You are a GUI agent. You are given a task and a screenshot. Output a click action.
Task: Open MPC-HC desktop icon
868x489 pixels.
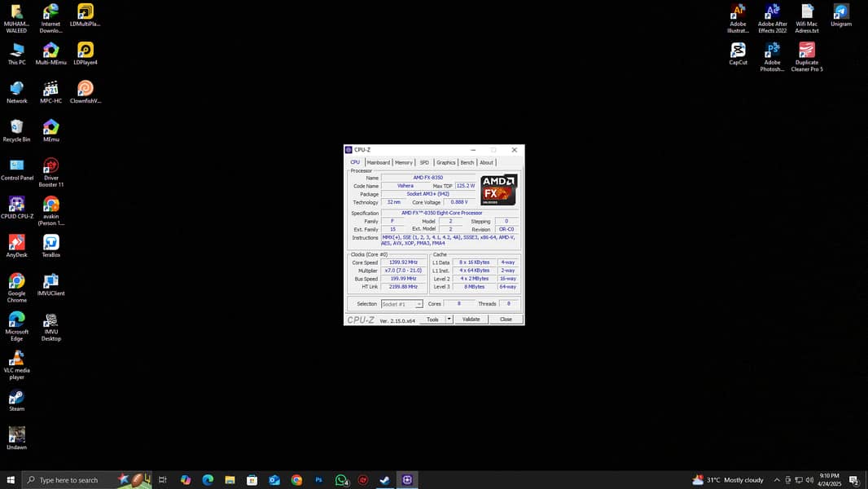[x=51, y=92]
